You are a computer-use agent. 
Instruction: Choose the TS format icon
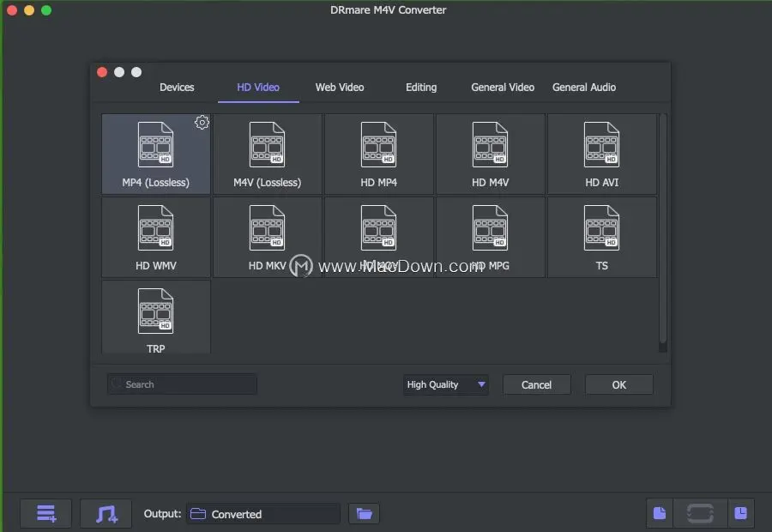pos(601,228)
